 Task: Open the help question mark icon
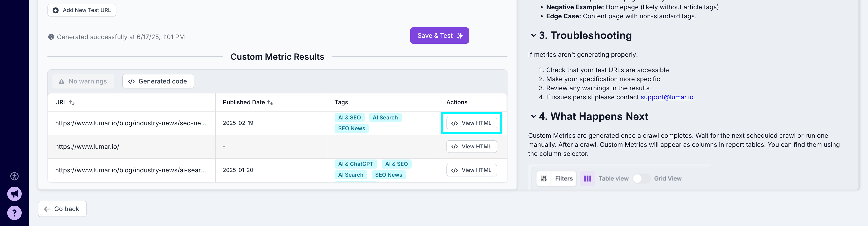[x=14, y=213]
